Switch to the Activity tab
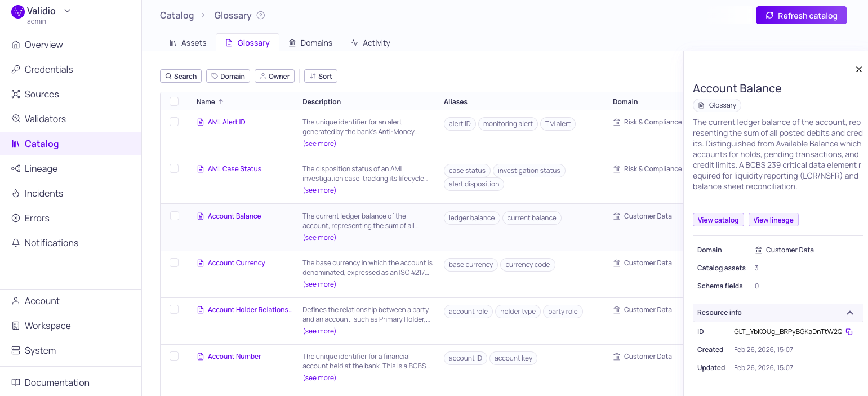 [370, 43]
